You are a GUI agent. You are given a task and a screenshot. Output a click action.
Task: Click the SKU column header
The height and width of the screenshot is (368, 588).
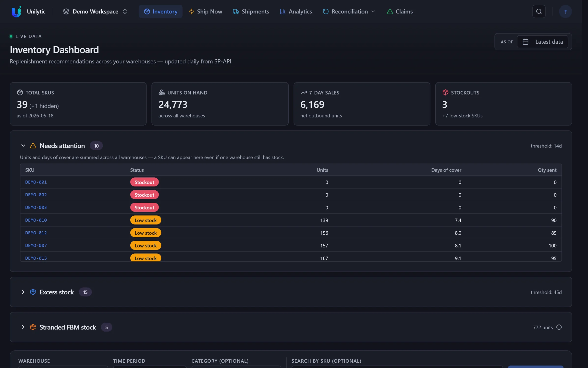(30, 170)
